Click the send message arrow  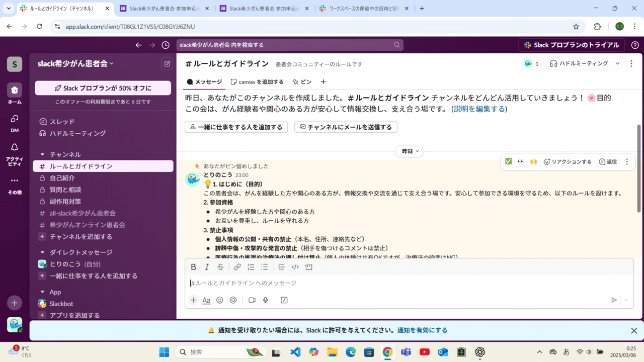614,300
